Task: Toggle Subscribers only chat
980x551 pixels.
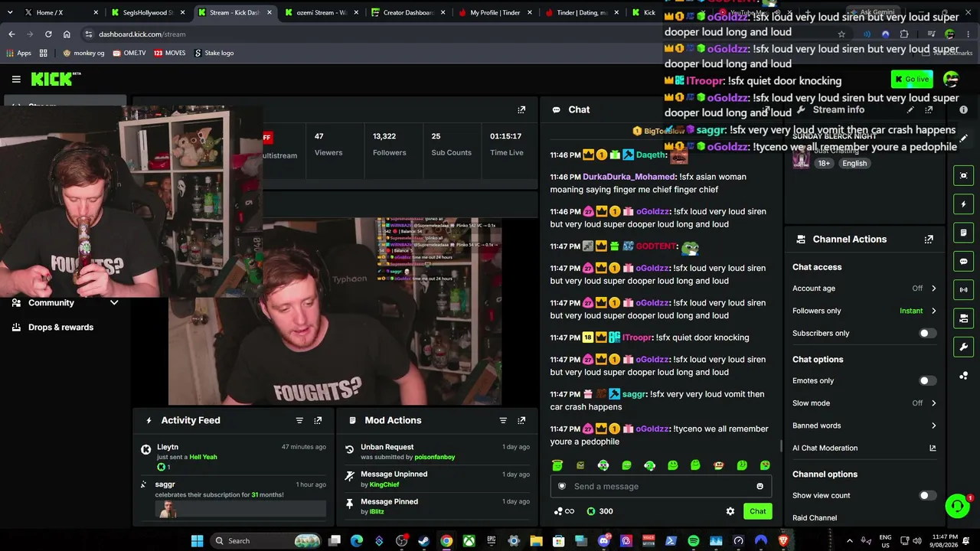Action: point(927,333)
